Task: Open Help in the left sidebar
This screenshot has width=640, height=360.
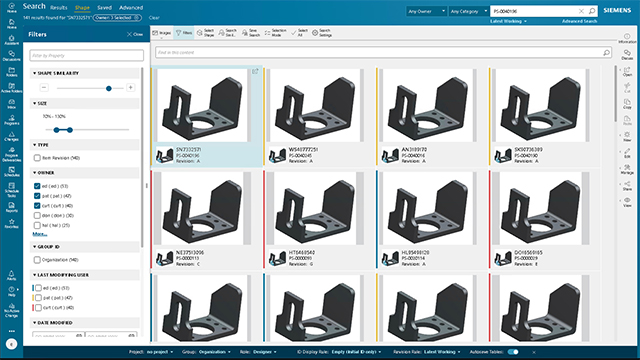Action: pyautogui.click(x=11, y=291)
